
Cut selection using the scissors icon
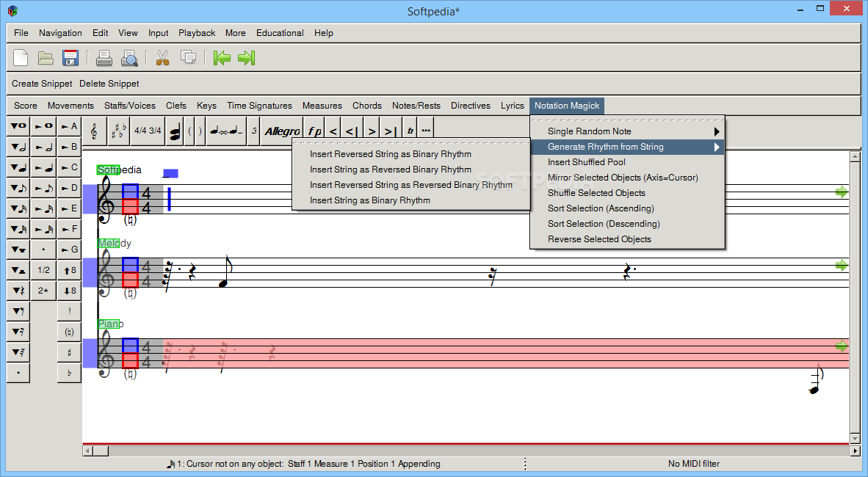(162, 57)
